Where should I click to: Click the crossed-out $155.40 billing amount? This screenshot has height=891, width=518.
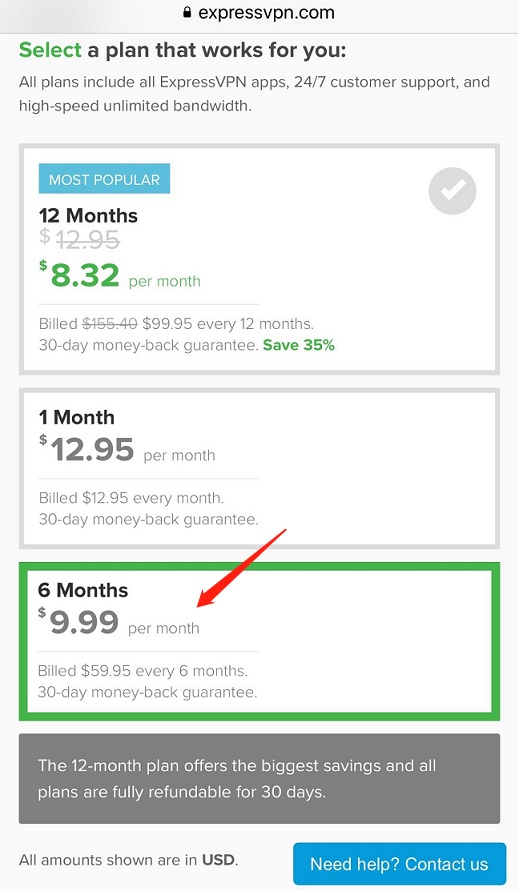point(110,324)
